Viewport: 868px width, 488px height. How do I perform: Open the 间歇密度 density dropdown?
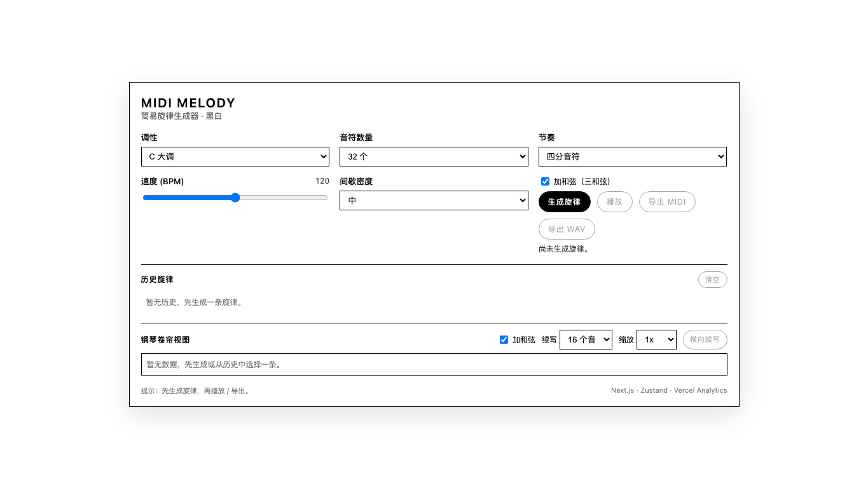434,200
